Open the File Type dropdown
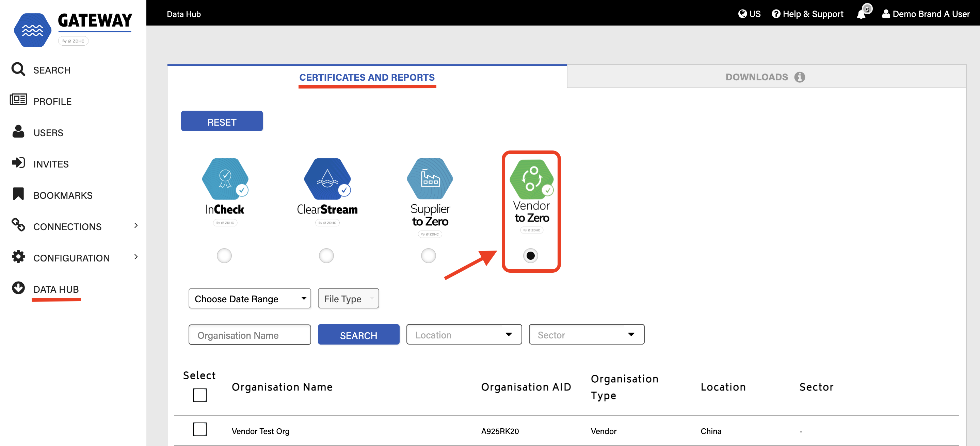Image resolution: width=980 pixels, height=446 pixels. (348, 298)
